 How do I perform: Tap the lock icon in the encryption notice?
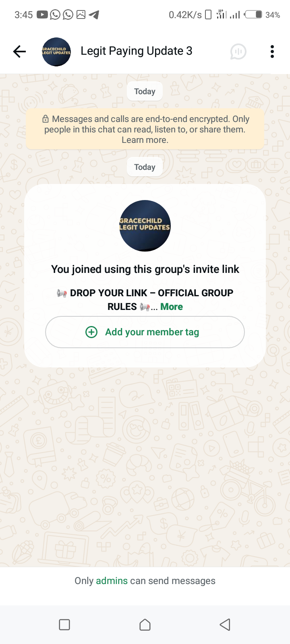[x=46, y=119]
